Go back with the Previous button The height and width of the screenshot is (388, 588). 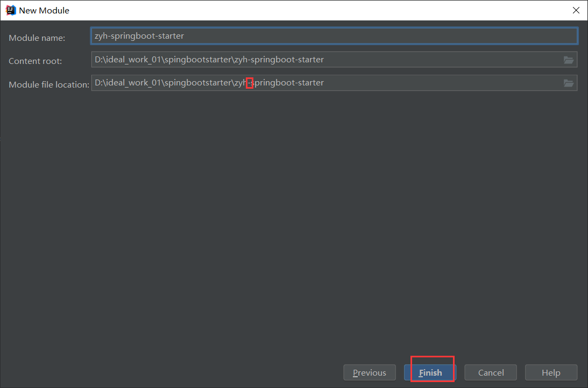click(x=369, y=372)
